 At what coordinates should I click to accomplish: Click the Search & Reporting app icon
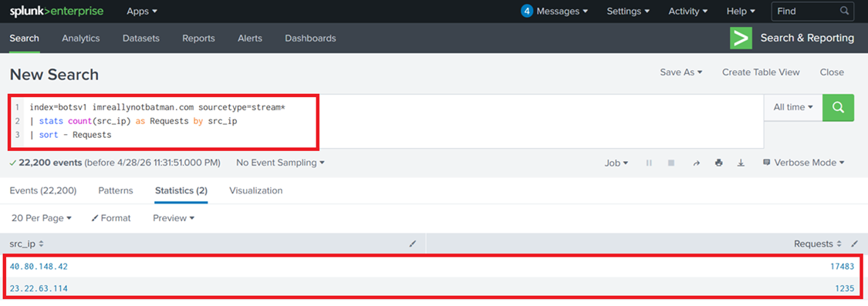point(741,39)
